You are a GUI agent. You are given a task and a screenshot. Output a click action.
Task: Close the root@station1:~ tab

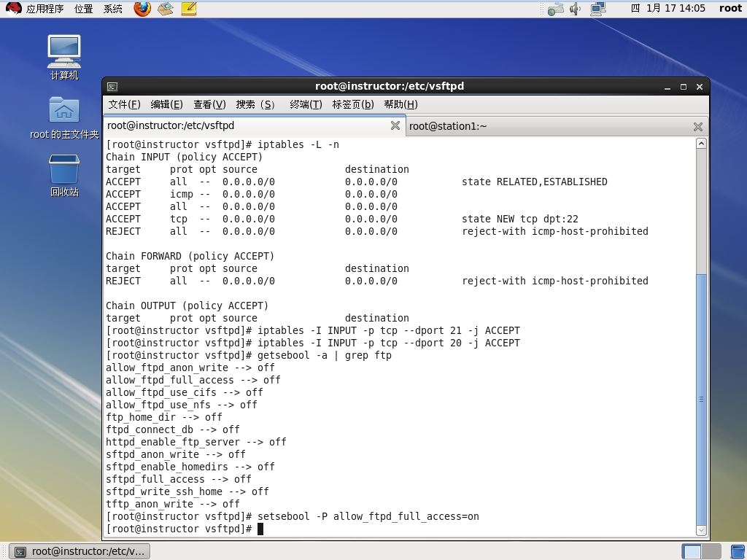tap(698, 126)
